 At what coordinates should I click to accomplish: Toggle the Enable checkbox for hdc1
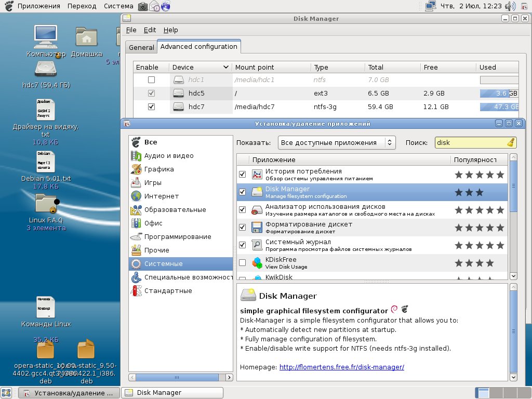(151, 79)
